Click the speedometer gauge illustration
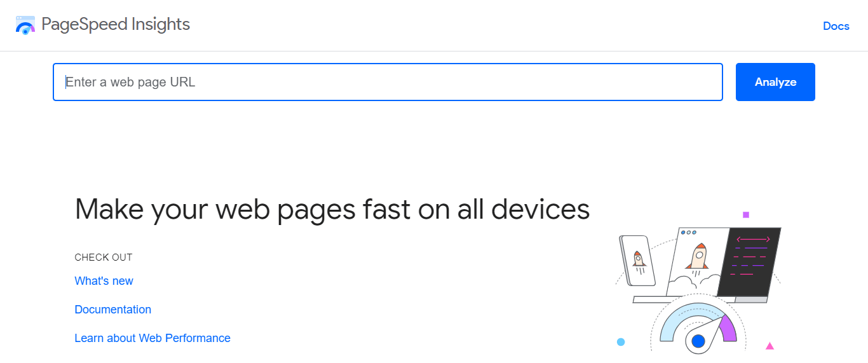 pyautogui.click(x=698, y=327)
